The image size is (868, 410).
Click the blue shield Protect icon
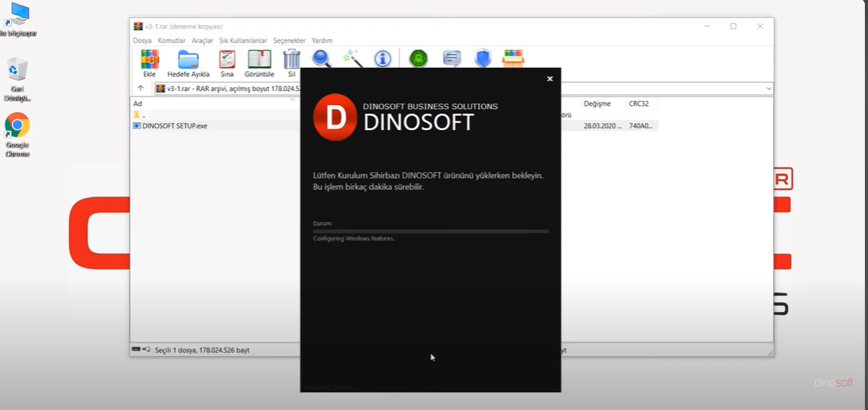coord(483,59)
